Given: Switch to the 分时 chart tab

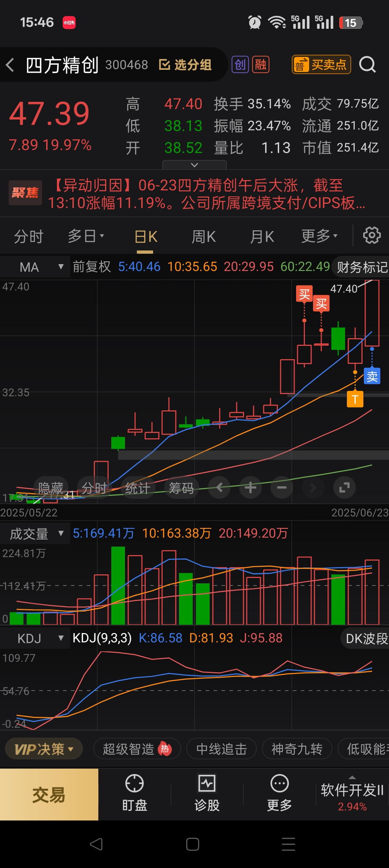Looking at the screenshot, I should (x=29, y=236).
